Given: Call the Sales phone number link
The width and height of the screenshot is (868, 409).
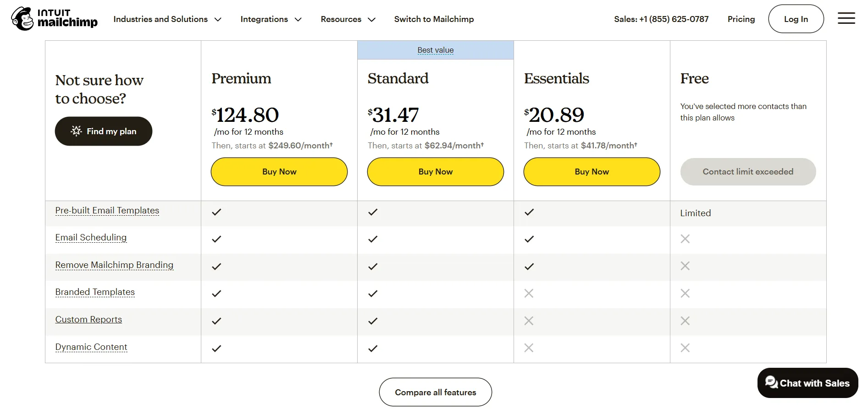Looking at the screenshot, I should click(x=661, y=19).
